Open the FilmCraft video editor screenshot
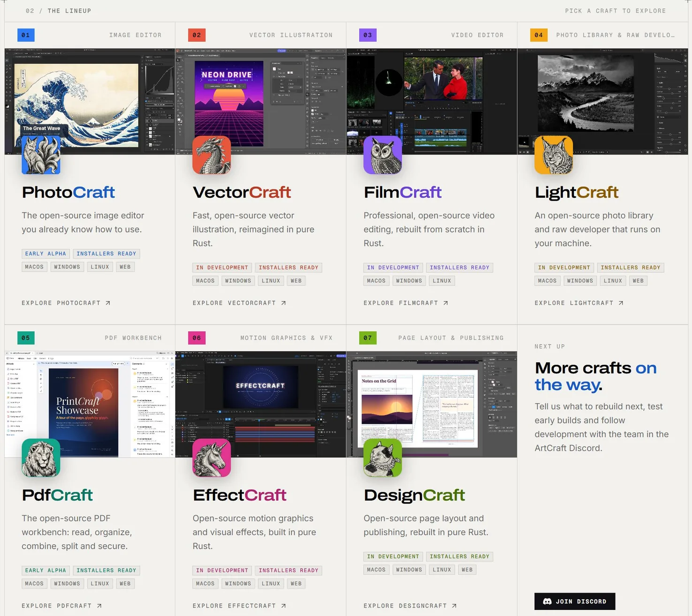Viewport: 692px width, 616px height. [x=432, y=101]
